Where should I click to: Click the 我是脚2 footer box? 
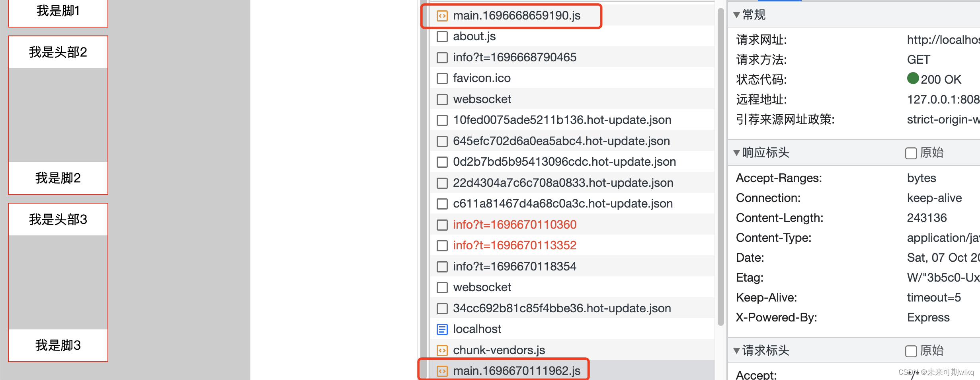click(58, 178)
